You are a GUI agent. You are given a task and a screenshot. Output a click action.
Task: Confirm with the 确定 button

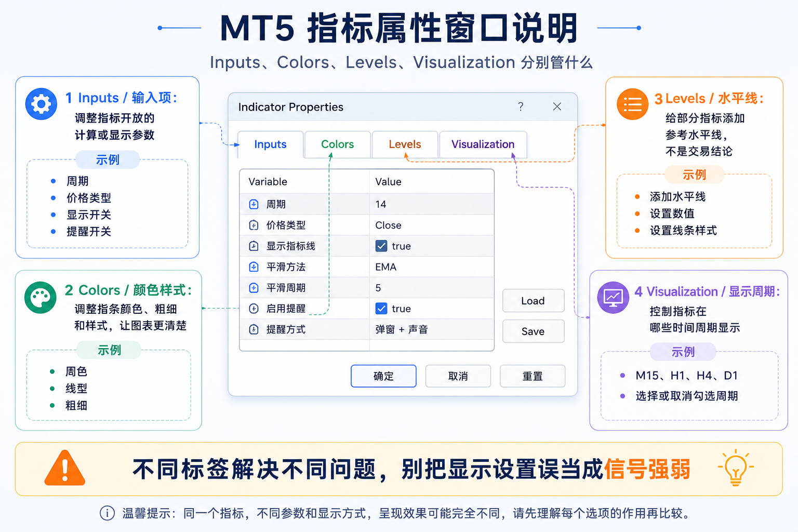pyautogui.click(x=383, y=376)
